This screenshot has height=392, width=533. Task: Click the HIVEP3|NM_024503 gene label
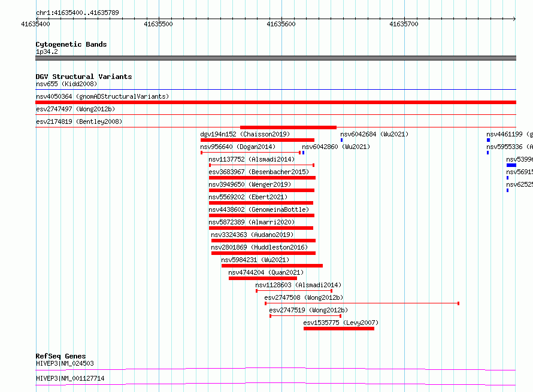click(x=65, y=363)
